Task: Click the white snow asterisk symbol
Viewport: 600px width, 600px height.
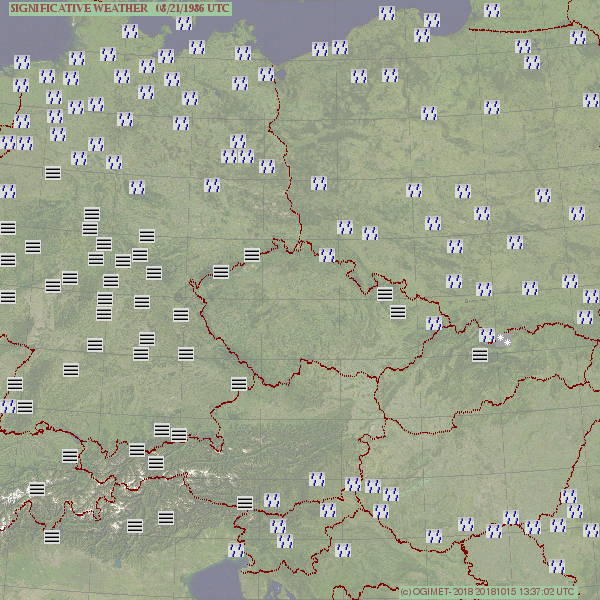Action: (503, 341)
